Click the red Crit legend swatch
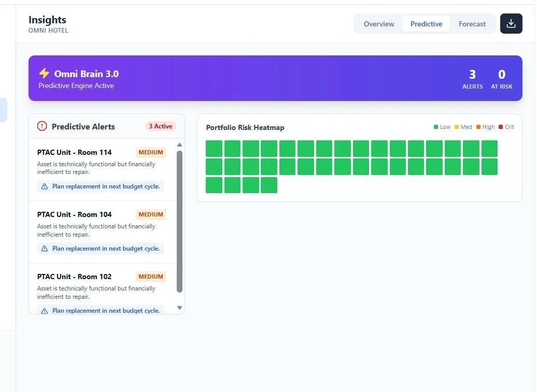 point(501,127)
